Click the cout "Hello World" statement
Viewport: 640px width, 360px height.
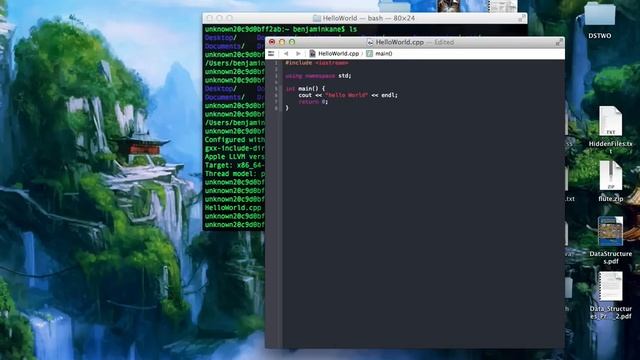(x=348, y=95)
